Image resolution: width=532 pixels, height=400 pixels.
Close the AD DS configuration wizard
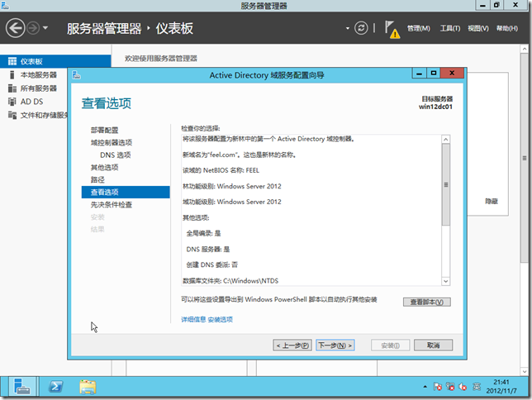pyautogui.click(x=452, y=73)
